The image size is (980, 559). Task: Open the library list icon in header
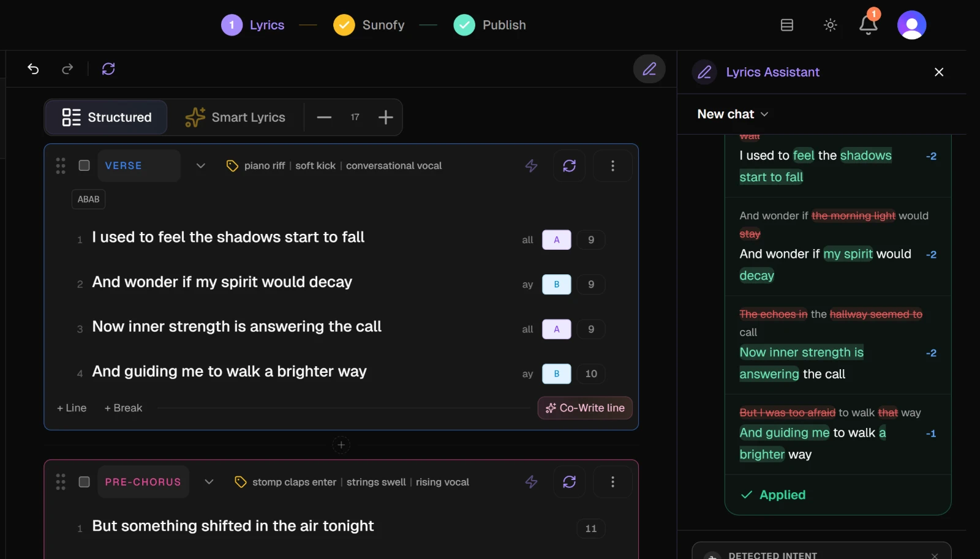tap(787, 25)
